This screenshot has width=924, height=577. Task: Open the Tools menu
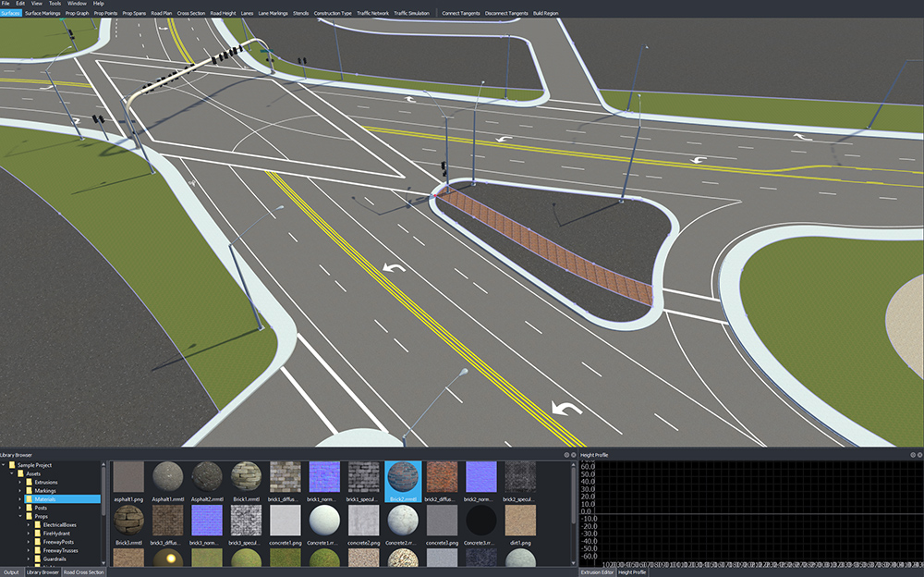click(55, 4)
